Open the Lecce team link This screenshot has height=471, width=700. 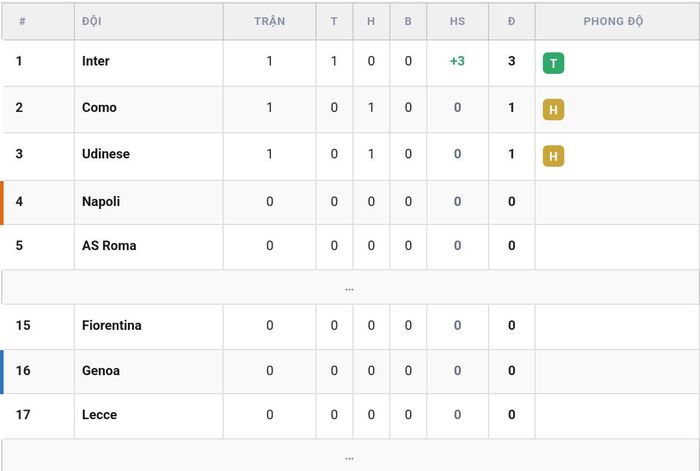(x=99, y=414)
